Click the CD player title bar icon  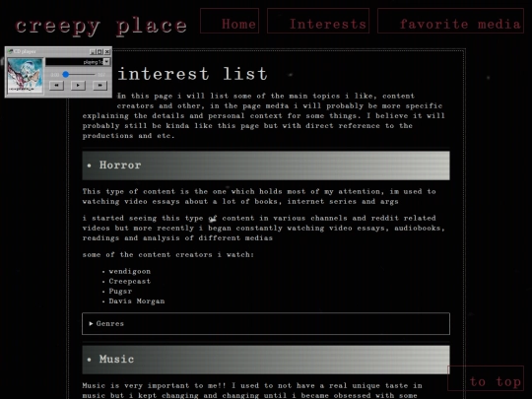click(10, 51)
